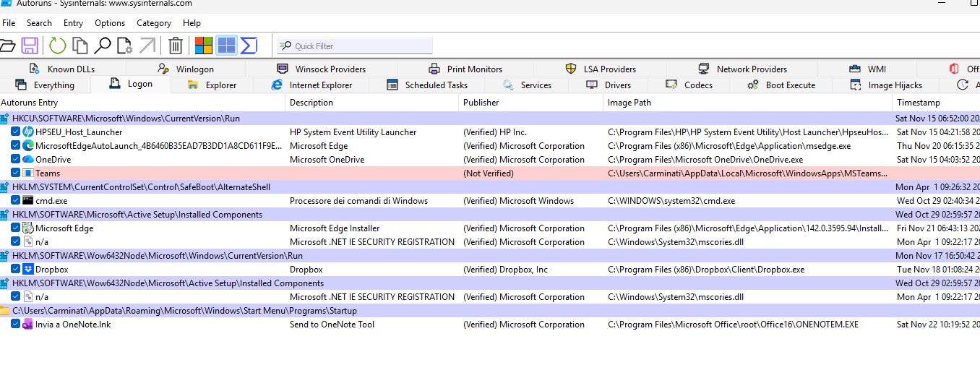Click the Open file toolbar icon
980x365 pixels.
tap(7, 46)
